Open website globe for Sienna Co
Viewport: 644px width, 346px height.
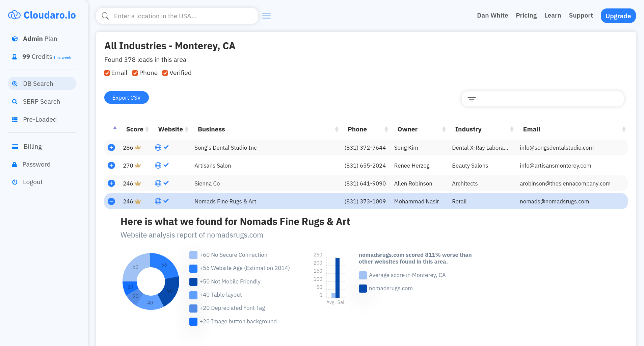(158, 183)
